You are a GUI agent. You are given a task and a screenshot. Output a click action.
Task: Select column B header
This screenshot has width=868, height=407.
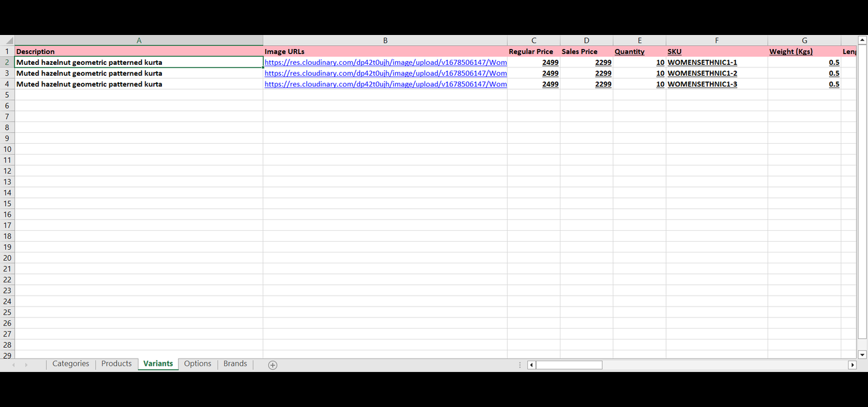(385, 41)
